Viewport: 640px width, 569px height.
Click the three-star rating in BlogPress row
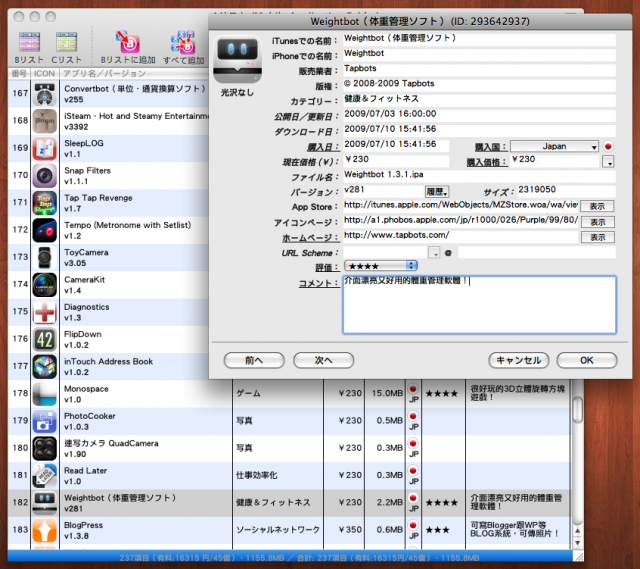[438, 530]
